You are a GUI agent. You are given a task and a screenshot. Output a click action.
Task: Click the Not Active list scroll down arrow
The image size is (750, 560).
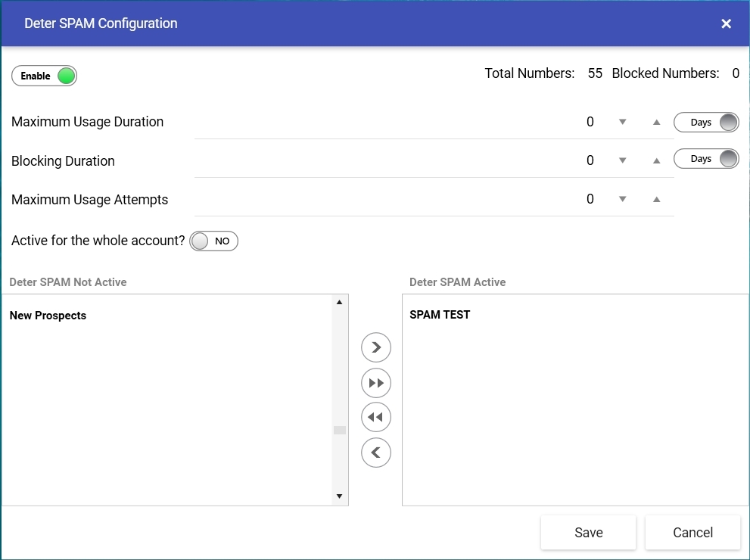tap(339, 496)
